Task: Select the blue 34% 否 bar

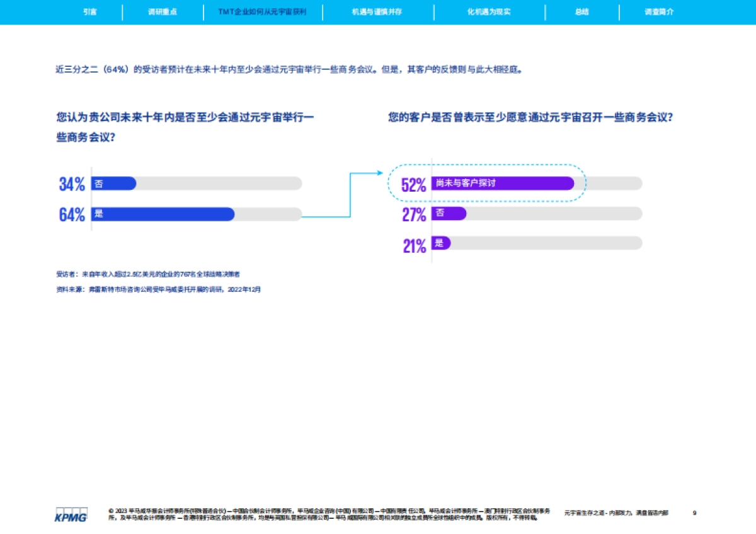Action: tap(115, 183)
